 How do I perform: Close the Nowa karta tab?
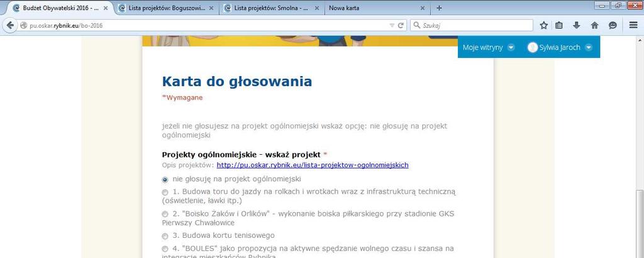point(422,8)
